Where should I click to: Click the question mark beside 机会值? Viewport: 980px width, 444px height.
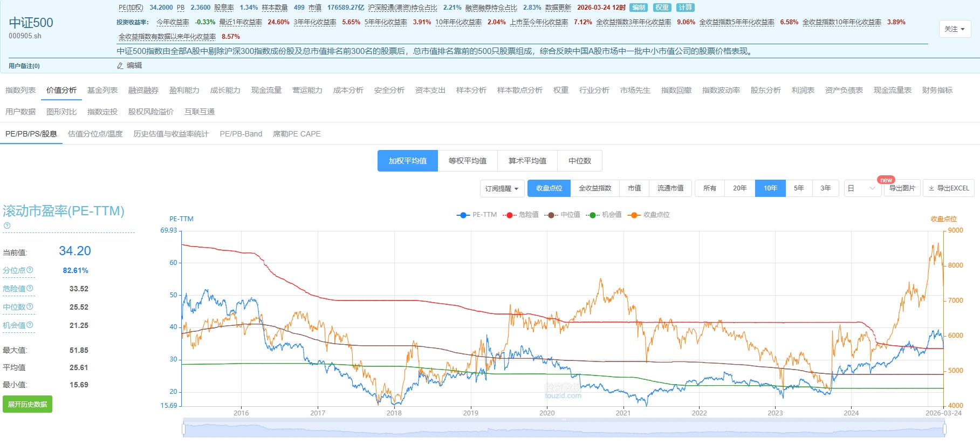coord(30,325)
